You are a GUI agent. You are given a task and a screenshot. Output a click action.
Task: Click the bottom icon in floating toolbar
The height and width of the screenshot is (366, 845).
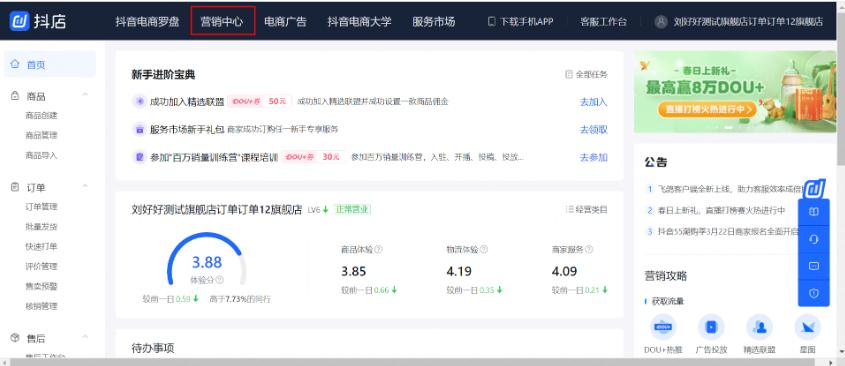(x=814, y=293)
